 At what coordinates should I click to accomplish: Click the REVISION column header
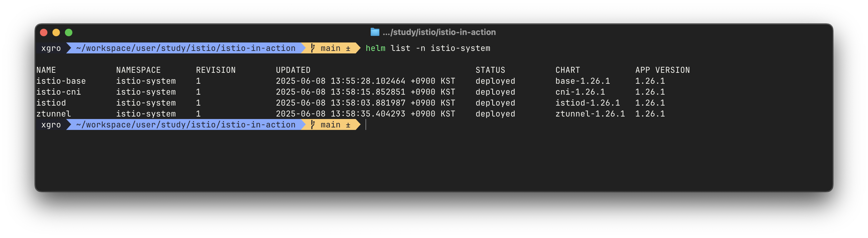pos(216,70)
